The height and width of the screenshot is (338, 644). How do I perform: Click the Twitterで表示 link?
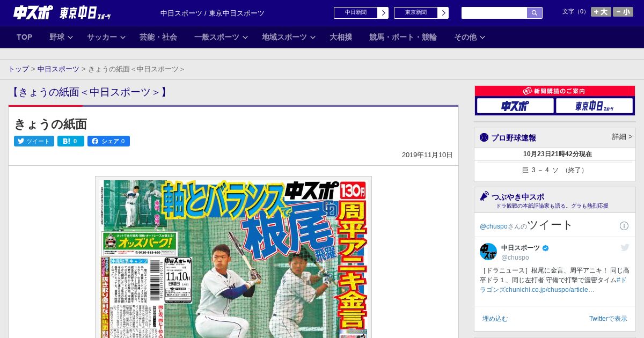click(x=608, y=319)
